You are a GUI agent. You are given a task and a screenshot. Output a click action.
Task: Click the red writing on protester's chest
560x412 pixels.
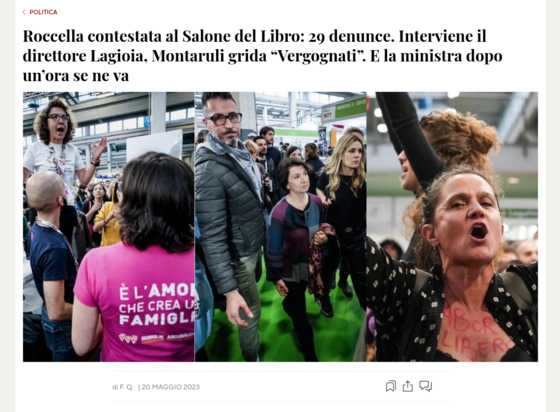tap(471, 334)
